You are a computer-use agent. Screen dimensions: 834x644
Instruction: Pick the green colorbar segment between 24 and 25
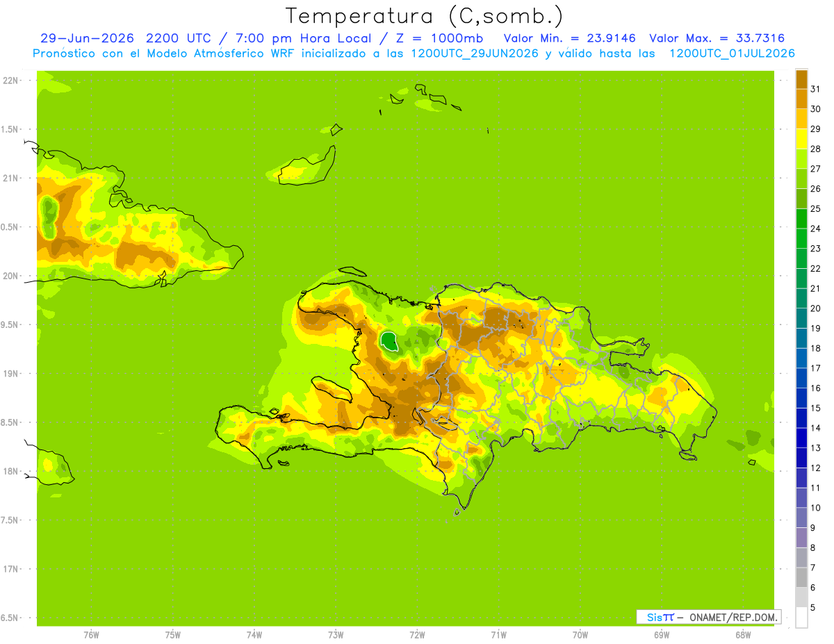click(801, 218)
